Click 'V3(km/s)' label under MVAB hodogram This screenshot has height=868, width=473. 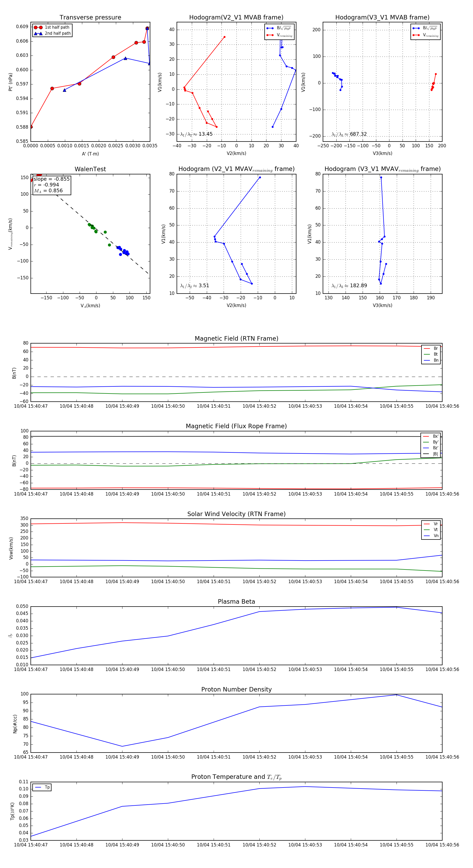coord(382,153)
